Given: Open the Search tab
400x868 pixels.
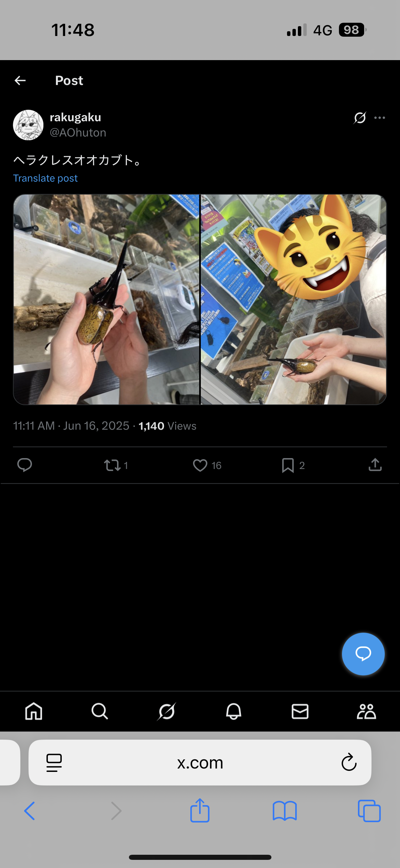Looking at the screenshot, I should [x=100, y=711].
